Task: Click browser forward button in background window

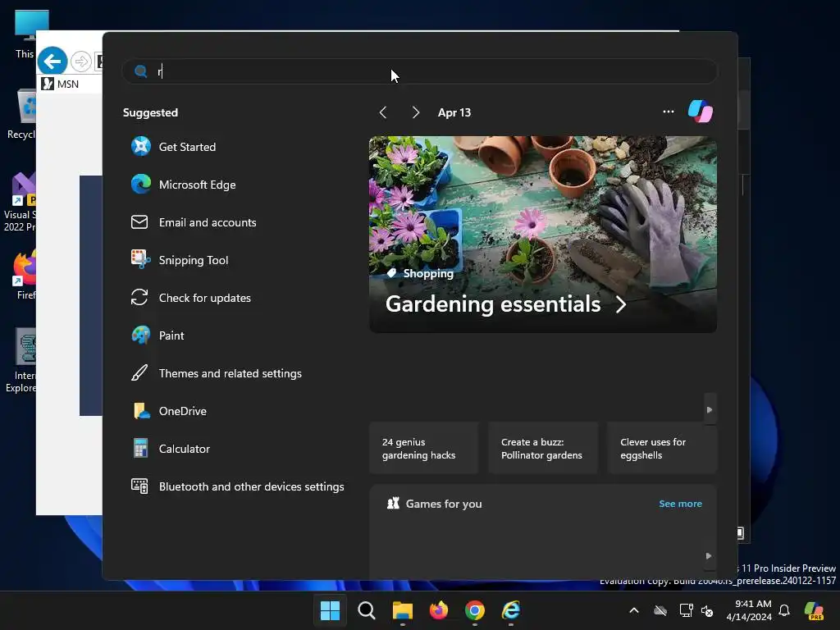Action: (81, 62)
